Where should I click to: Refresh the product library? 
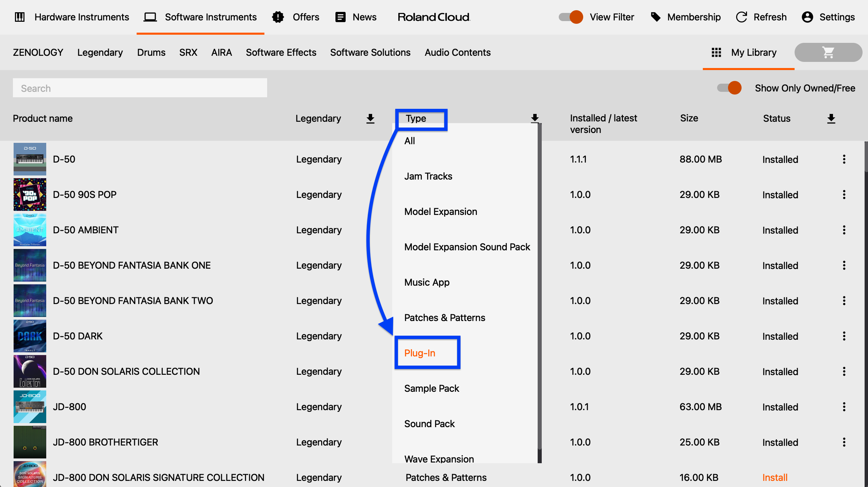(x=741, y=17)
